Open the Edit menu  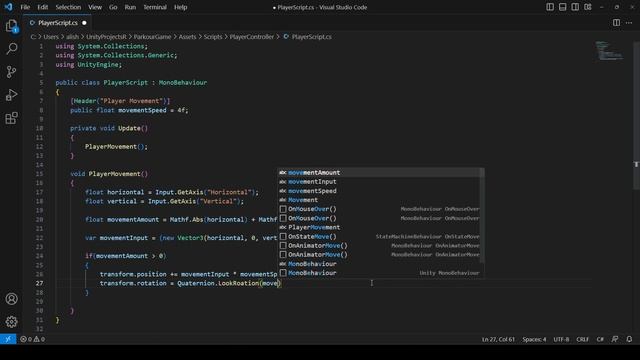tap(42, 7)
